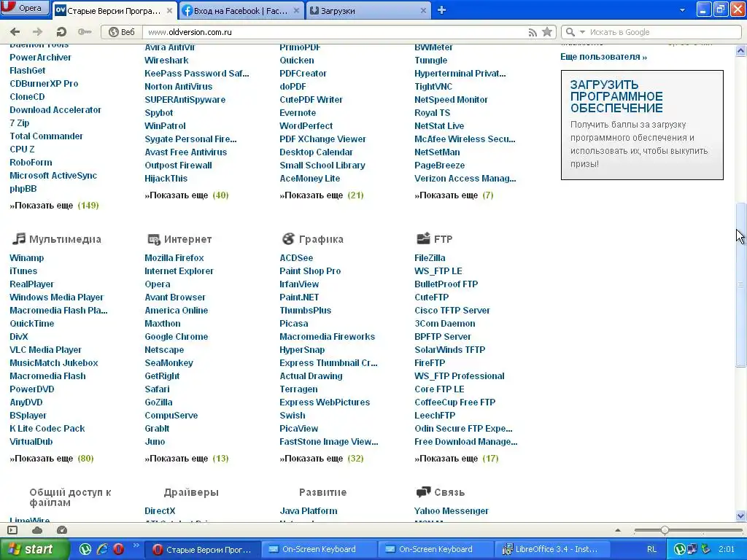Viewport: 747px width, 560px height.
Task: Switch to Загрузки tab
Action: click(368, 10)
